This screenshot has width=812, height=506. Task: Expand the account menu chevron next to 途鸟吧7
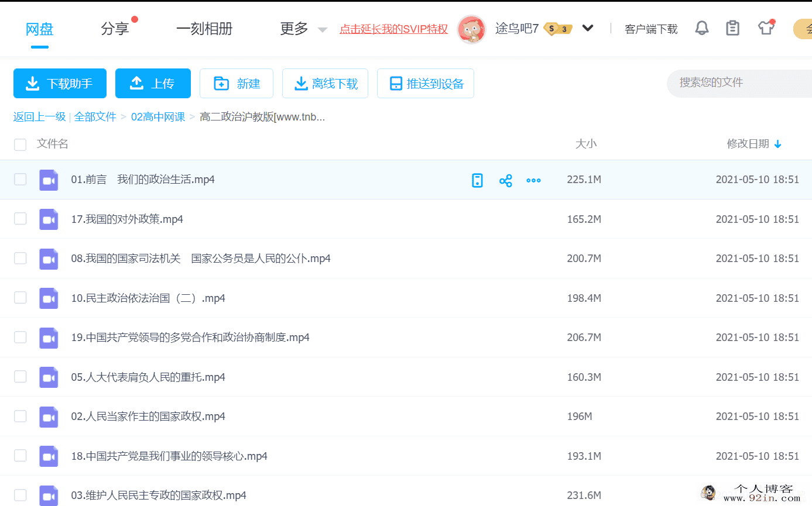coord(588,28)
